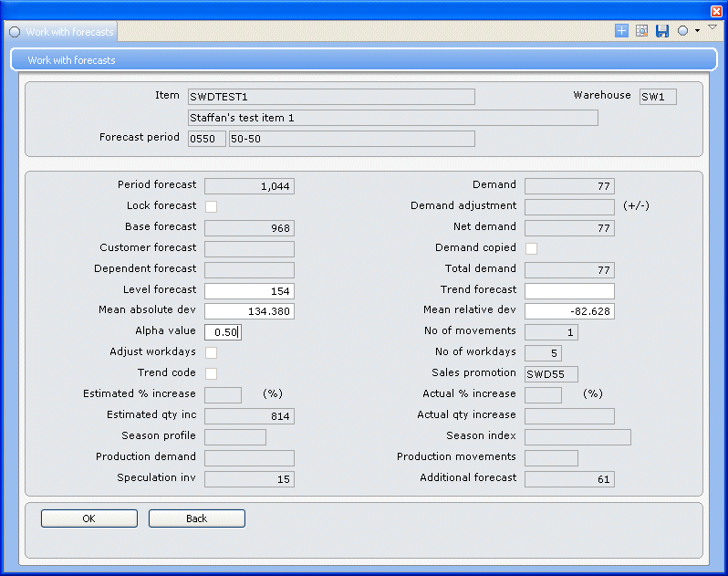This screenshot has width=728, height=576.
Task: Click the circle icon in toolbar
Action: 682,31
